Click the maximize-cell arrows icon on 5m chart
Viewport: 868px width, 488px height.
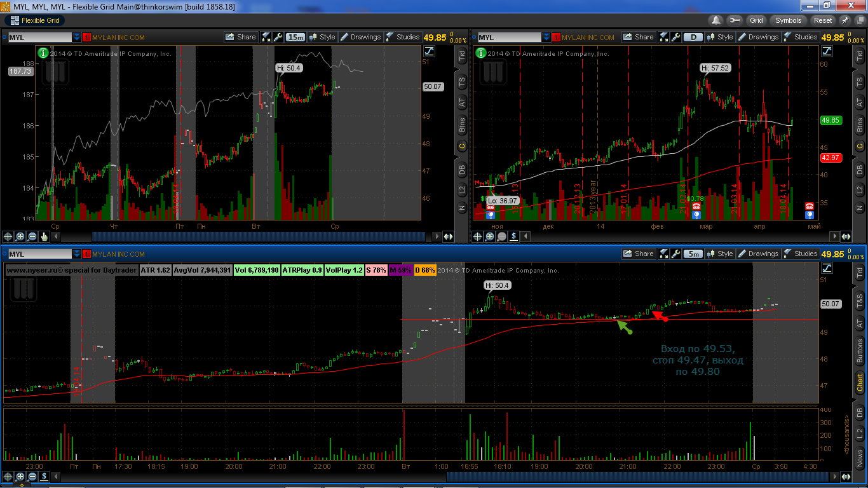coord(664,254)
